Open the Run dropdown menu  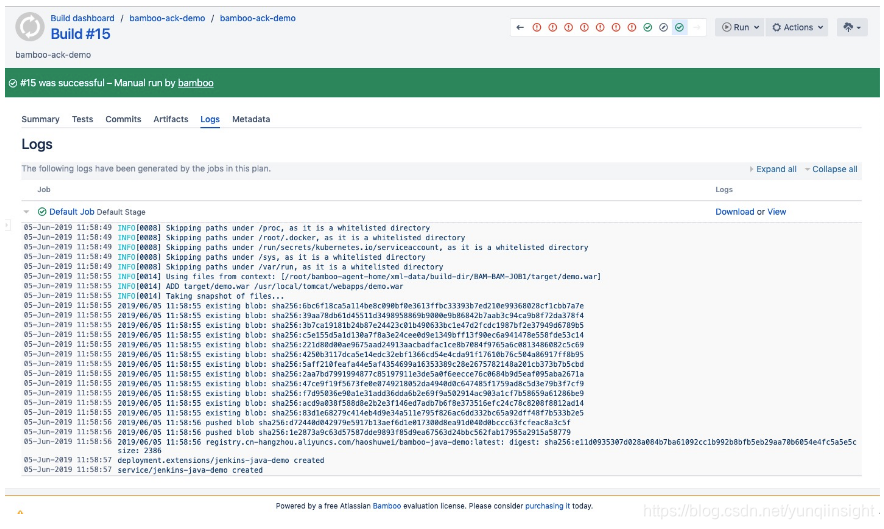pos(739,27)
